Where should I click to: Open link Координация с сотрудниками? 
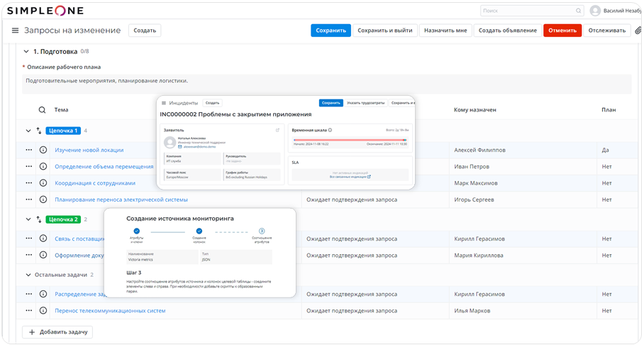coord(95,183)
